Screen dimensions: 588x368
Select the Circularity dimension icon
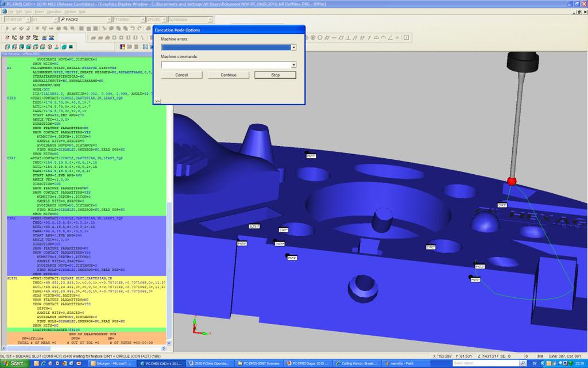(320, 37)
